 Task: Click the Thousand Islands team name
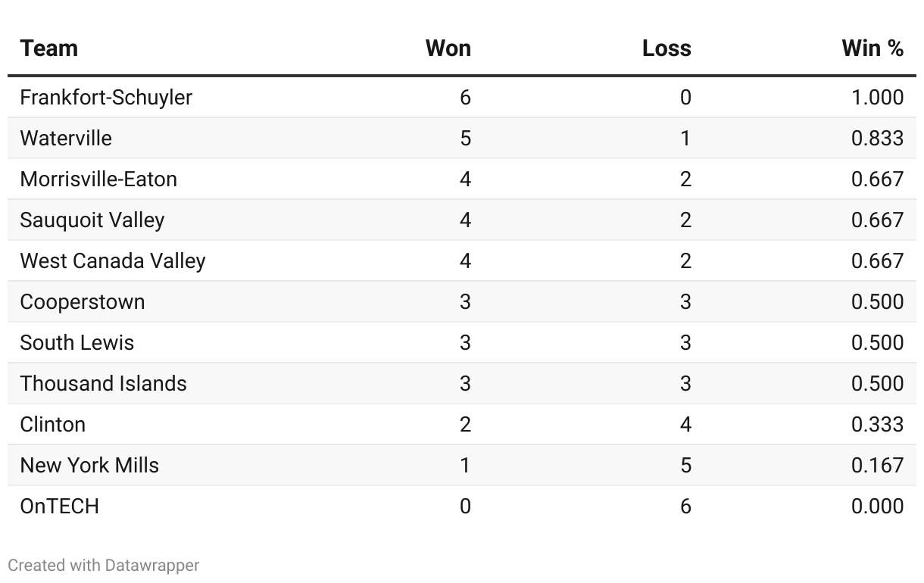click(x=104, y=383)
